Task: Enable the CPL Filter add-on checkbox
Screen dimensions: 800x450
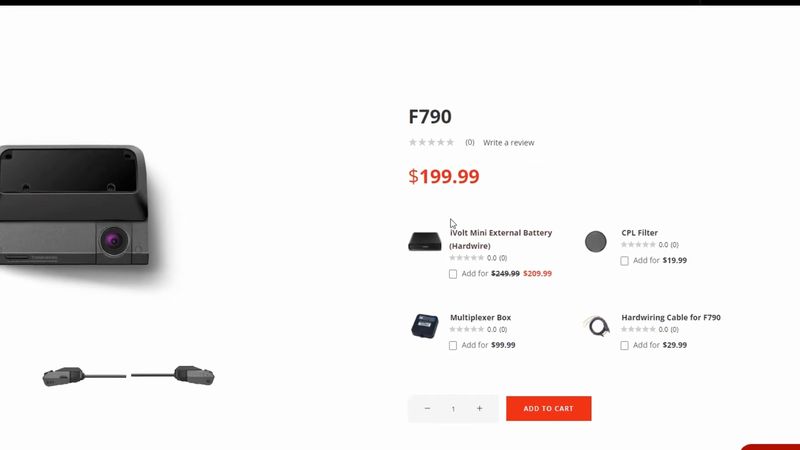Action: point(624,261)
